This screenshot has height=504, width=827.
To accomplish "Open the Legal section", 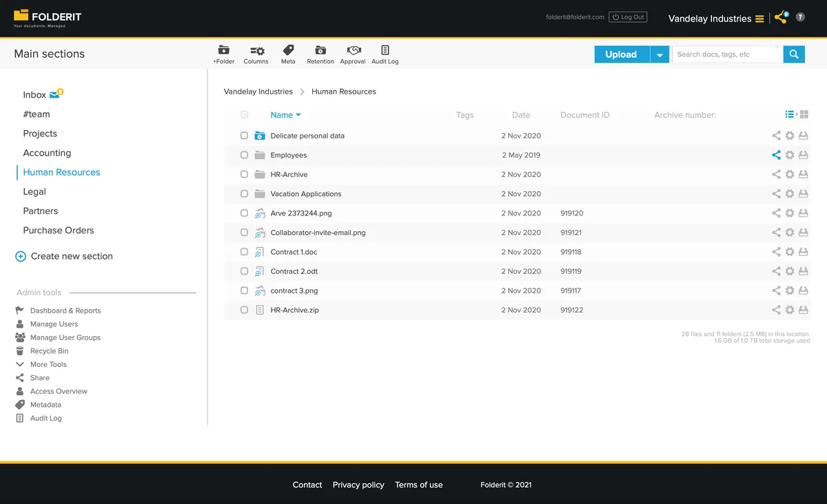I will 34,191.
